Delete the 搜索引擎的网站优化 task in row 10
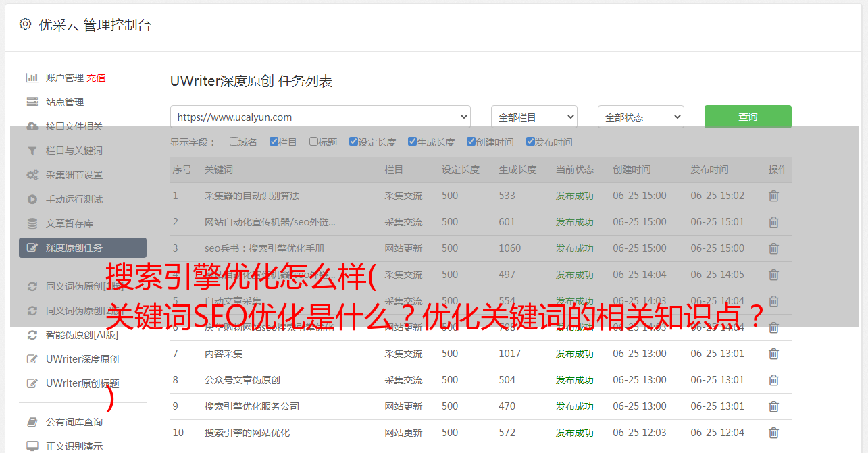 click(774, 433)
